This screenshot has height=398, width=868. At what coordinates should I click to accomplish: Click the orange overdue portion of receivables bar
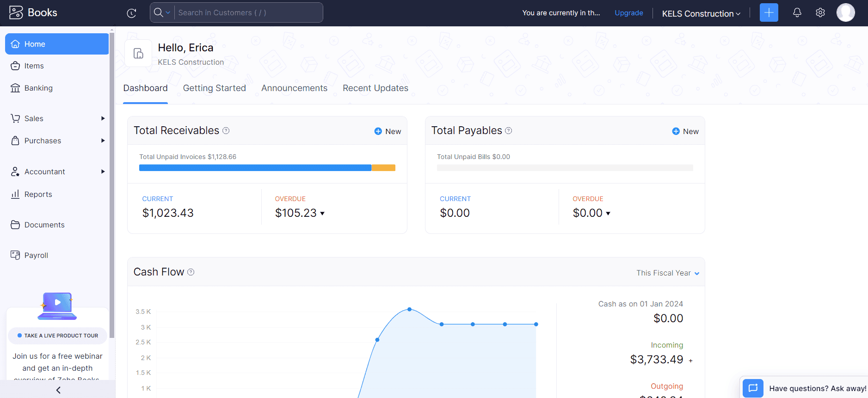(383, 168)
